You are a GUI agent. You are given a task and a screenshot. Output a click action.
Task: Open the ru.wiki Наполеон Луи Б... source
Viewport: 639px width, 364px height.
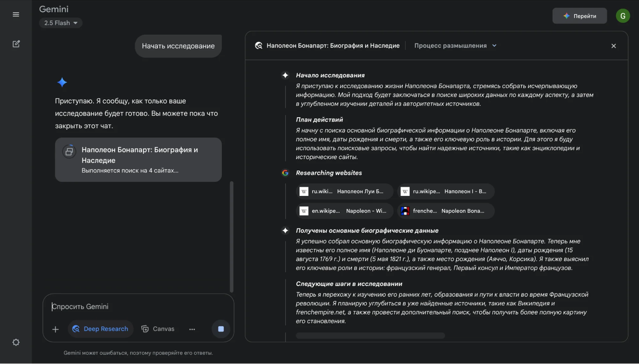pos(345,191)
